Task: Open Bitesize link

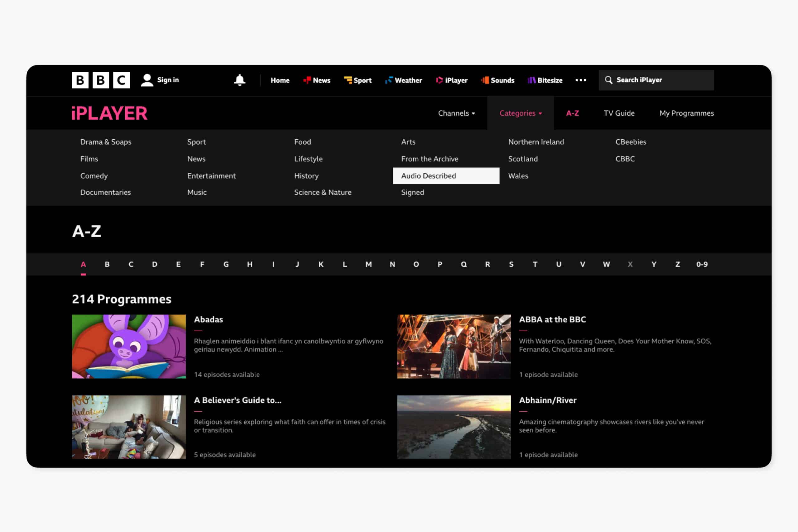Action: (545, 80)
